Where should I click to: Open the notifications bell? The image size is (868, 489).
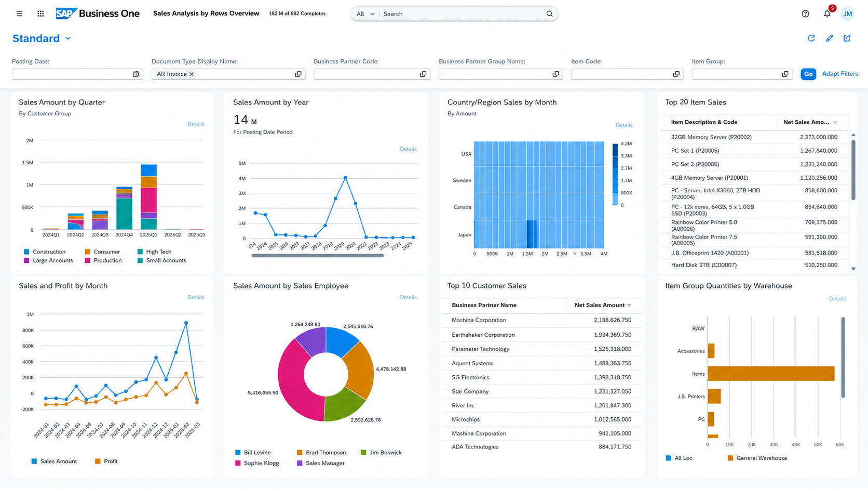[x=827, y=14]
